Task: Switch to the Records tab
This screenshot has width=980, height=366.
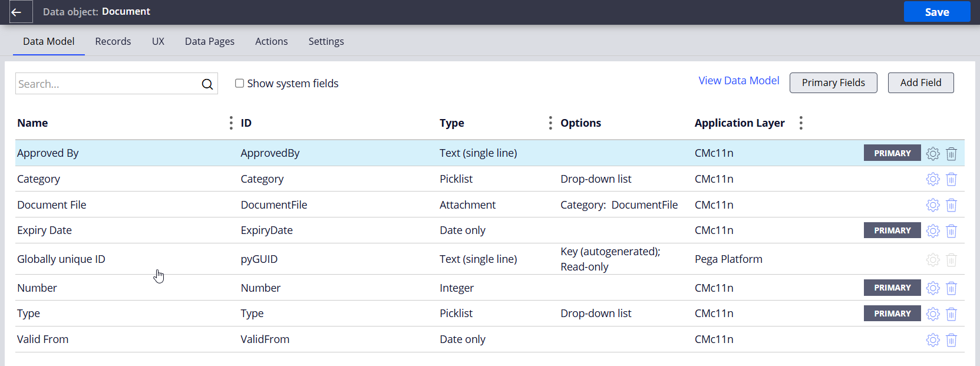Action: point(113,42)
